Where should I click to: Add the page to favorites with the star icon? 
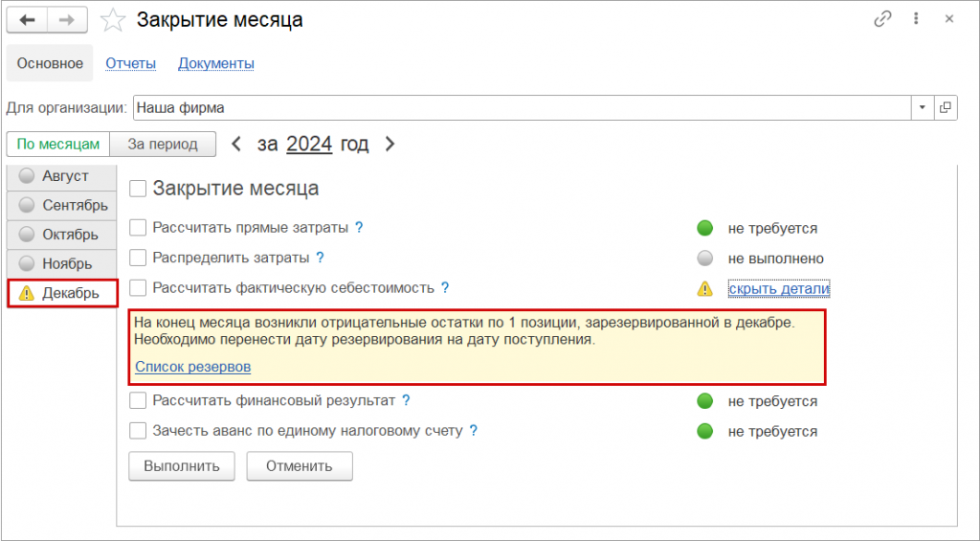click(x=113, y=19)
